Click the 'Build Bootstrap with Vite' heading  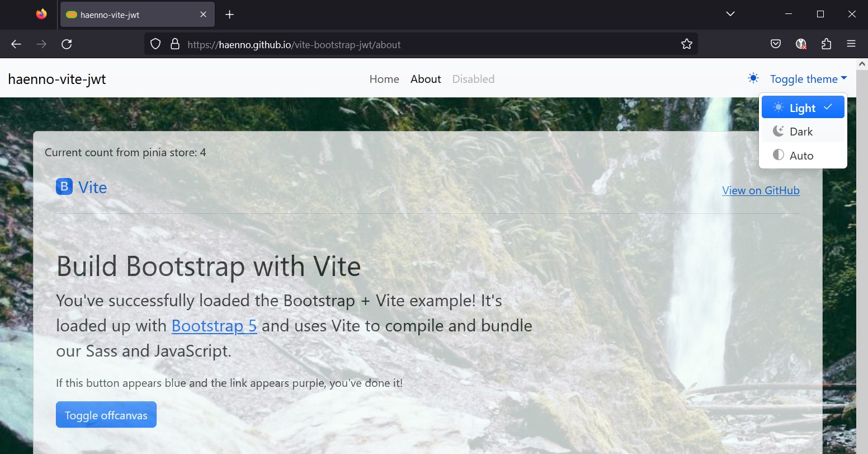click(x=209, y=266)
